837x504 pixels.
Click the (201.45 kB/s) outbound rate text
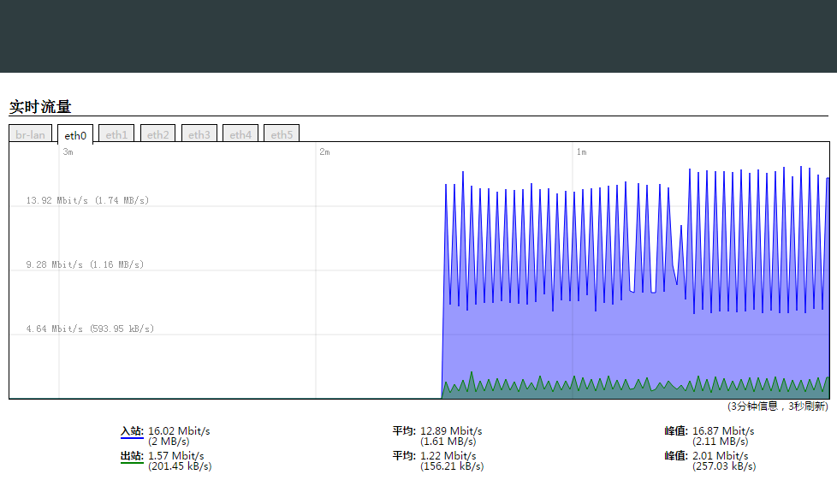(x=180, y=466)
